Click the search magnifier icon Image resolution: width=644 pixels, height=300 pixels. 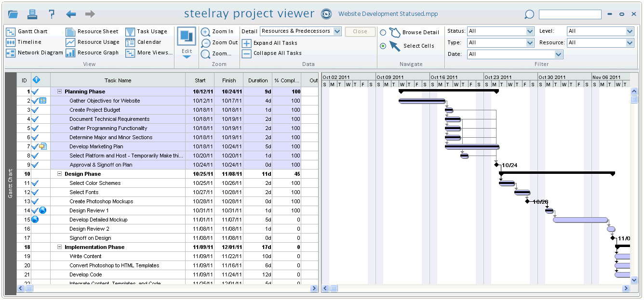click(x=529, y=14)
